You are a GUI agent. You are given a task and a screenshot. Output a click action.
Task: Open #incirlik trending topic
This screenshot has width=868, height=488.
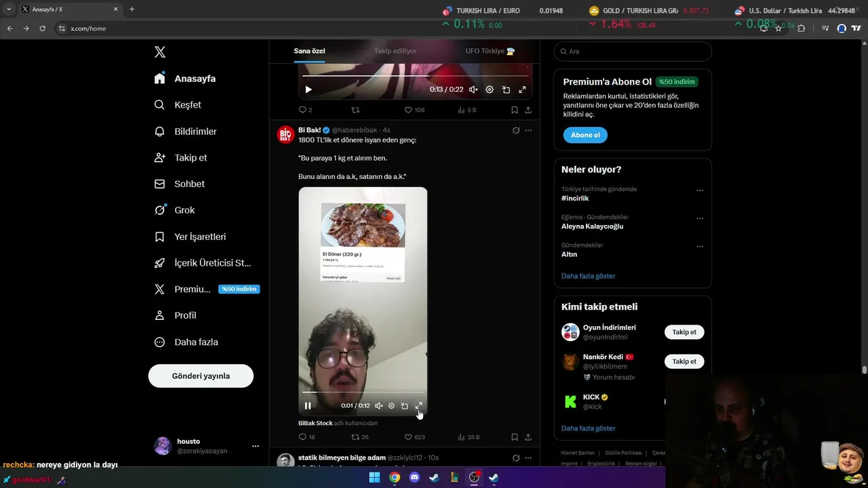click(575, 199)
